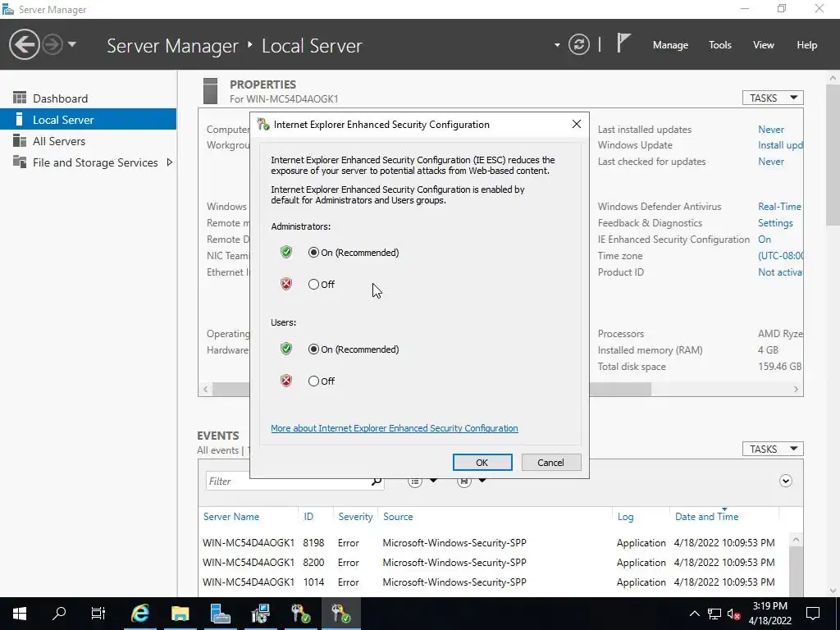
Task: Click Last installed updates Never link
Action: click(x=771, y=129)
